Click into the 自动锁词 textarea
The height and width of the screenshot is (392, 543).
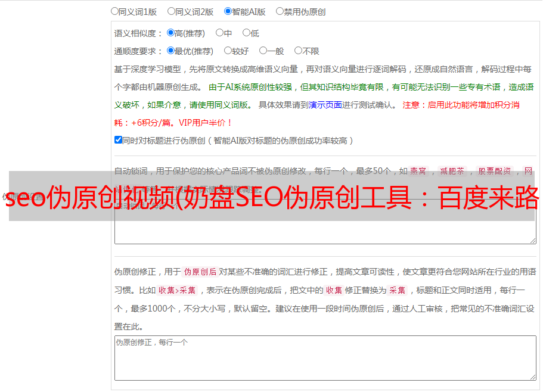[325, 222]
